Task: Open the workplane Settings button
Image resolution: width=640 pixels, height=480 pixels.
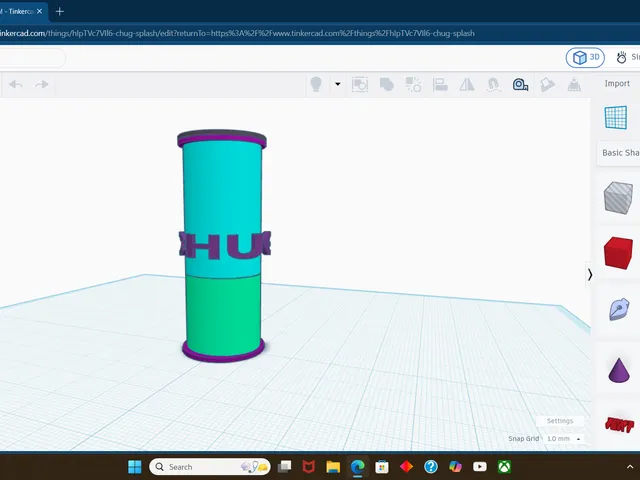Action: pos(560,421)
